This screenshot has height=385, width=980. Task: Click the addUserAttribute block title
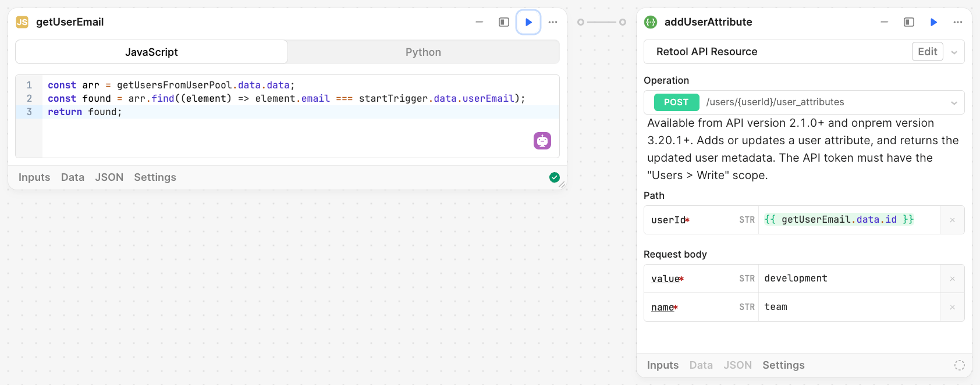(708, 22)
